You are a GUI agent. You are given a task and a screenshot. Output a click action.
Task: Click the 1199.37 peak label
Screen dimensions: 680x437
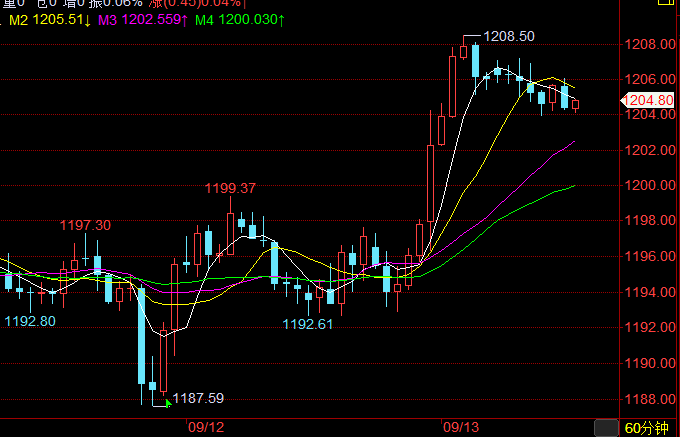(230, 188)
